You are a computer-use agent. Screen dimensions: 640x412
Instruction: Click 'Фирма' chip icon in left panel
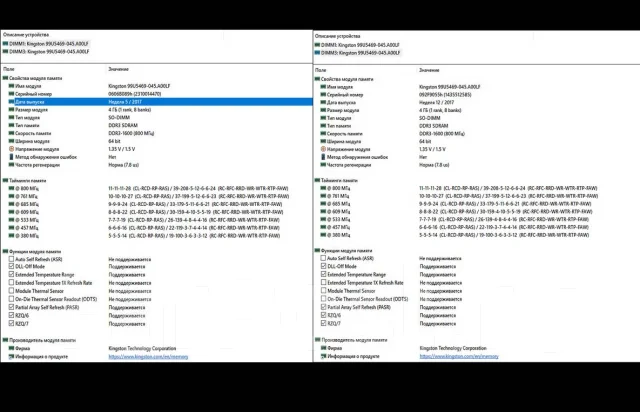tap(11, 349)
